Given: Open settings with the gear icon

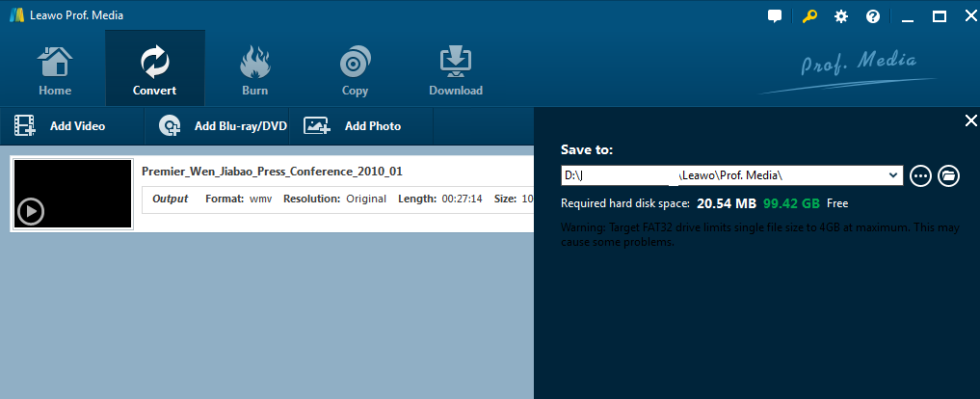Looking at the screenshot, I should [841, 16].
